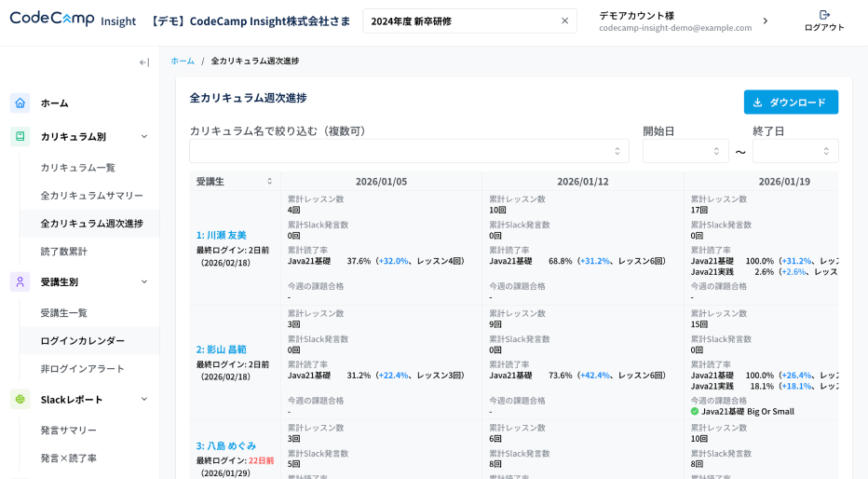The height and width of the screenshot is (479, 868).
Task: Open the カリキュラム名で絞り込む dropdown
Action: (x=409, y=151)
